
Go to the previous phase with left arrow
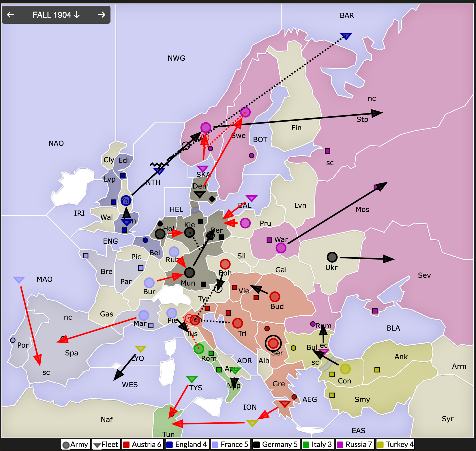click(10, 15)
